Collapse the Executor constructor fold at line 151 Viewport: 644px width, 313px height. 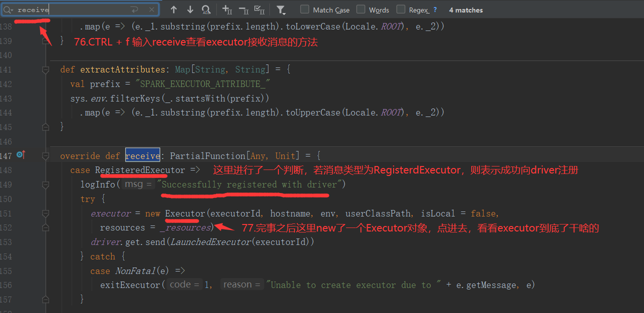point(46,213)
